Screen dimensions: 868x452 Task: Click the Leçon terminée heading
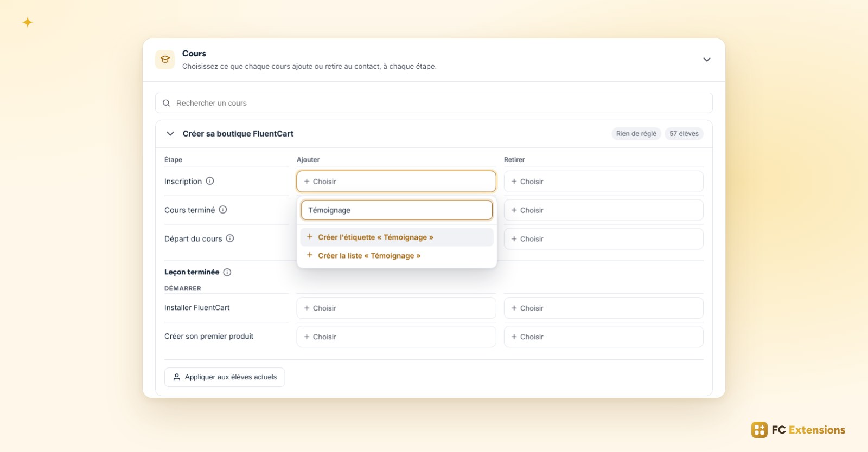point(192,272)
